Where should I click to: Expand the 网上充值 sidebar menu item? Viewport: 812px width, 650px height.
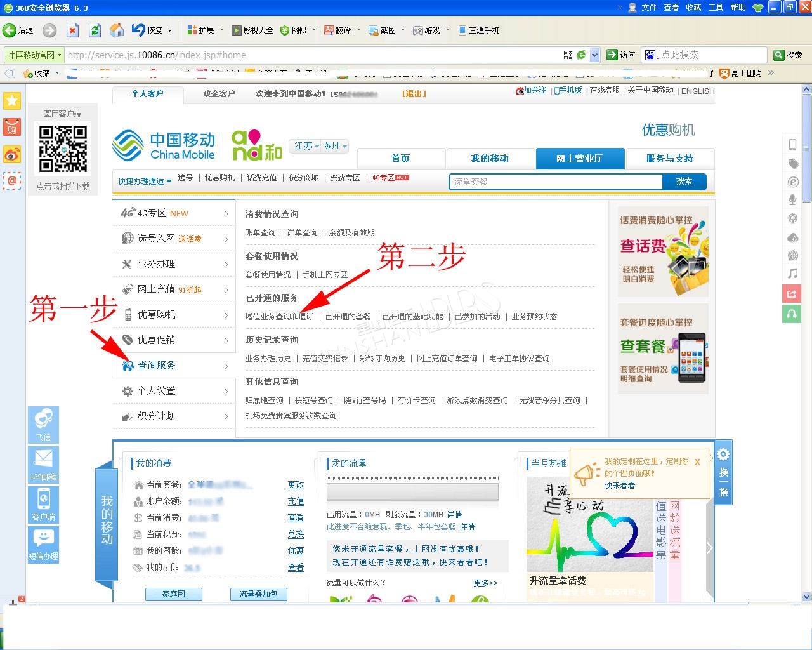coord(174,289)
